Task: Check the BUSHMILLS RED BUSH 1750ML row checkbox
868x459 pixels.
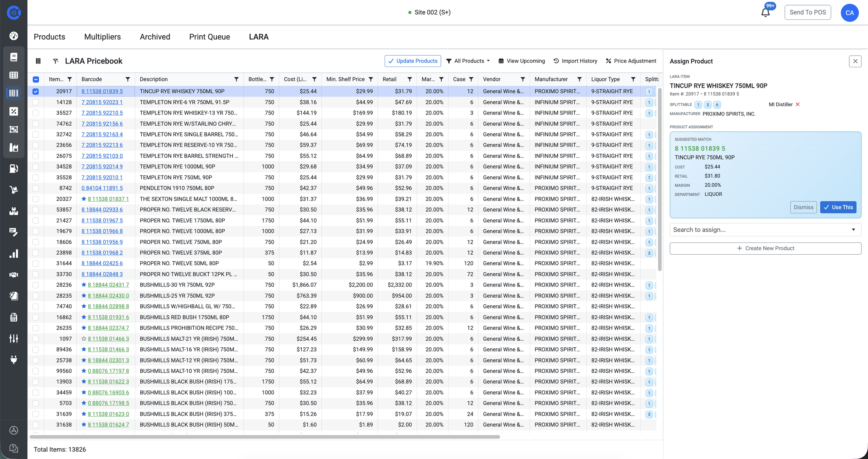Action: [36, 317]
